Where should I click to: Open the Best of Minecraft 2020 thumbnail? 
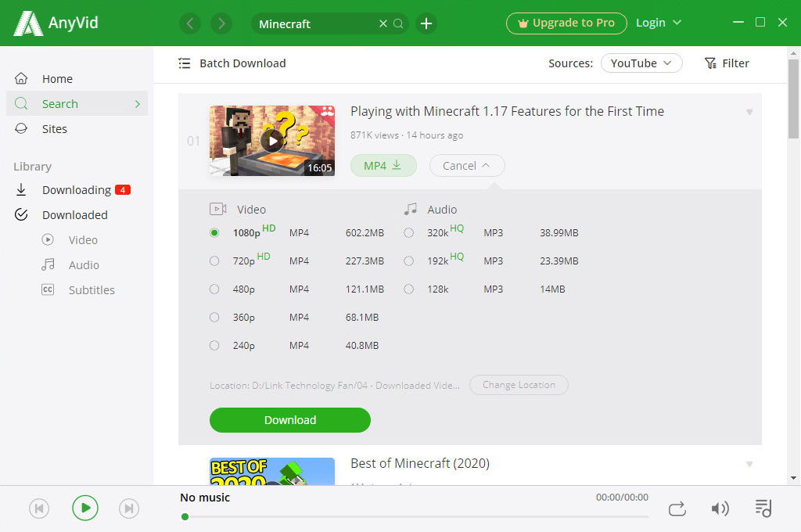pyautogui.click(x=272, y=471)
